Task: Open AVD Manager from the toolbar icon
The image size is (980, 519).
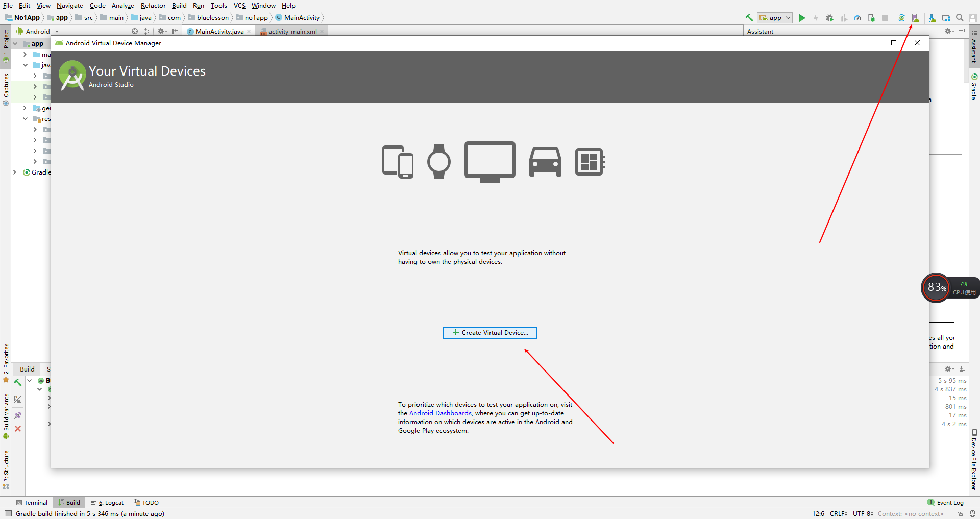Action: tap(916, 18)
